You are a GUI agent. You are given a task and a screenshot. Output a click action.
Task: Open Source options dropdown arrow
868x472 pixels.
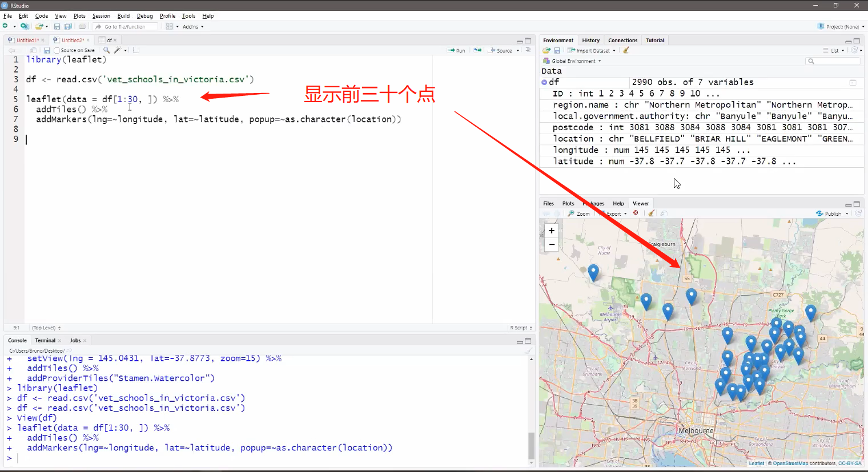[518, 50]
